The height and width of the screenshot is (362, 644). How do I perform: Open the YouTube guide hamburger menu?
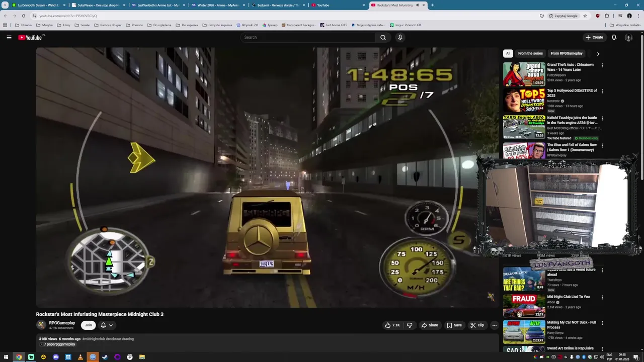9,37
